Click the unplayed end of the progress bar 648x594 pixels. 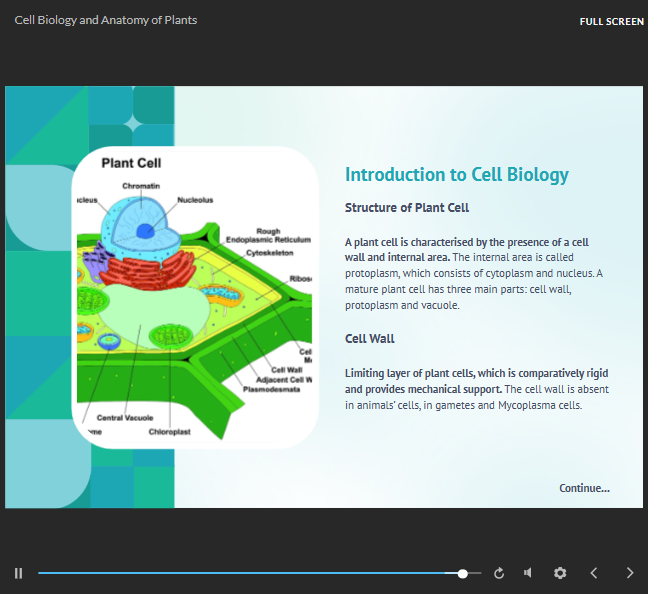click(x=474, y=574)
